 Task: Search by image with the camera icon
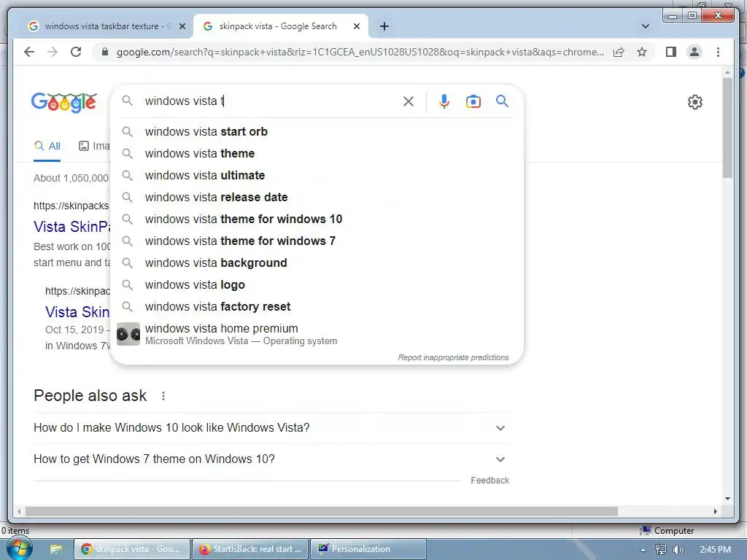[x=473, y=101]
